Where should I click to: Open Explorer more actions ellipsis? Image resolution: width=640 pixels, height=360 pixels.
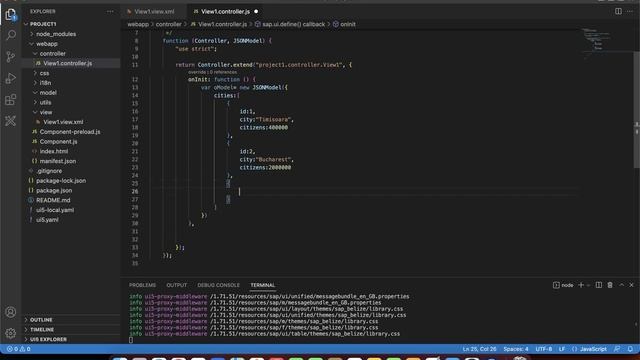point(110,11)
